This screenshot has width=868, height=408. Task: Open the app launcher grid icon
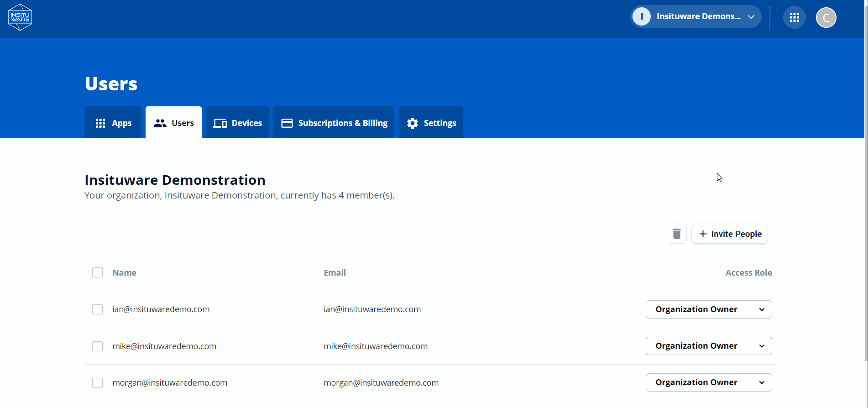794,17
